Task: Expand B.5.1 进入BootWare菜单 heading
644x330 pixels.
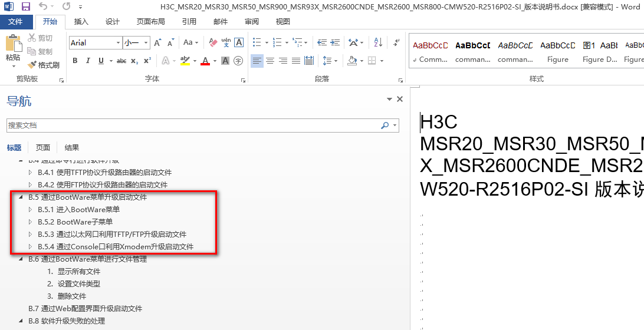Action: click(x=31, y=209)
